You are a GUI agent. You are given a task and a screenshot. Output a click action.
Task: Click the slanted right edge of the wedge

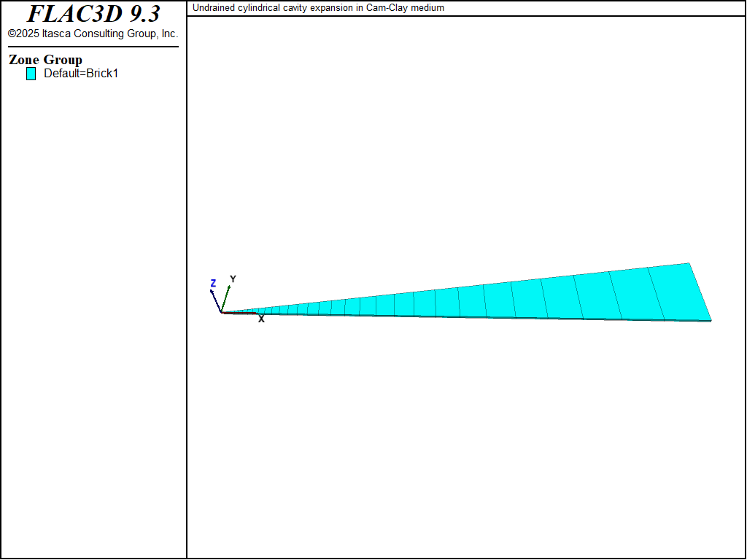700,292
